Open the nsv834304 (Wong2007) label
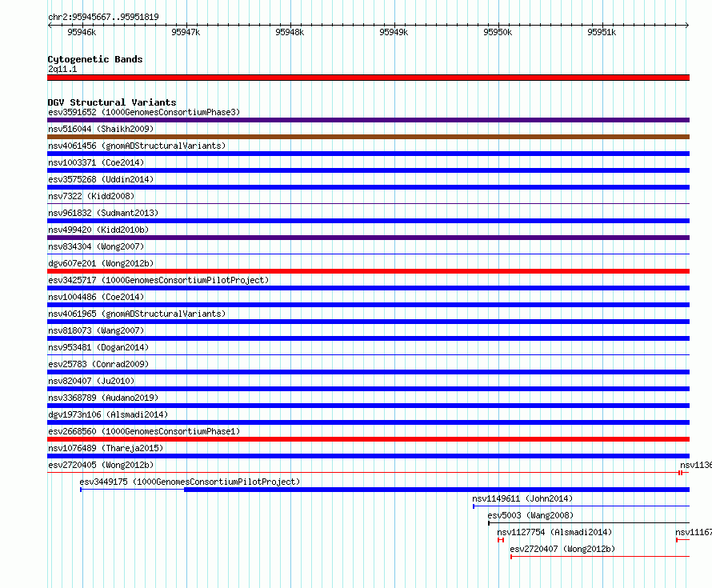712x588 pixels. (x=96, y=246)
